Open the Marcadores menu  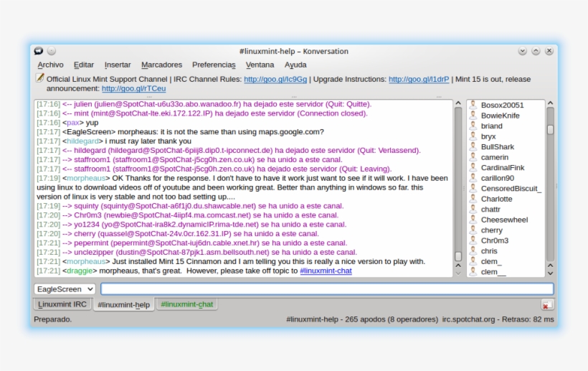coord(161,65)
